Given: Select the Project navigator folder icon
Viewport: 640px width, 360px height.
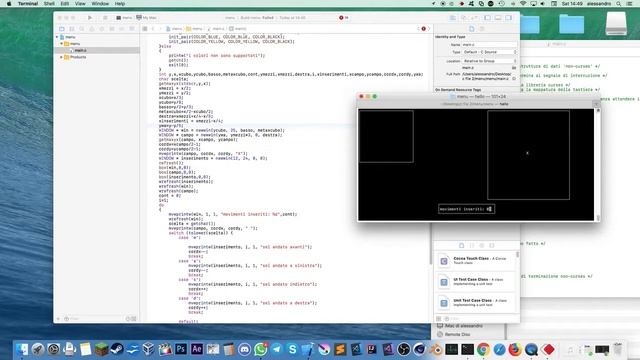Looking at the screenshot, I should coord(62,29).
